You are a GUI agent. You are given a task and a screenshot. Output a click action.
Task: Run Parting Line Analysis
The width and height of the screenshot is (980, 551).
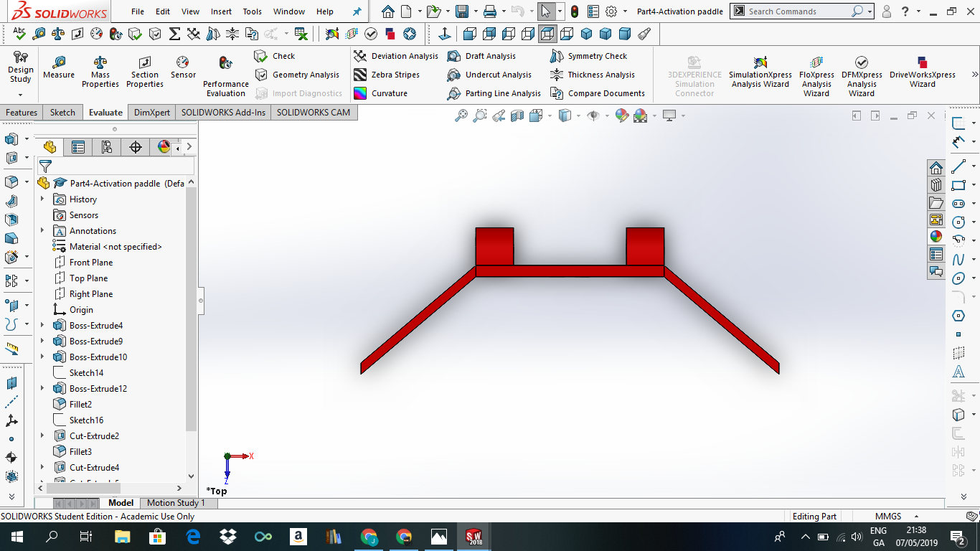pyautogui.click(x=494, y=93)
